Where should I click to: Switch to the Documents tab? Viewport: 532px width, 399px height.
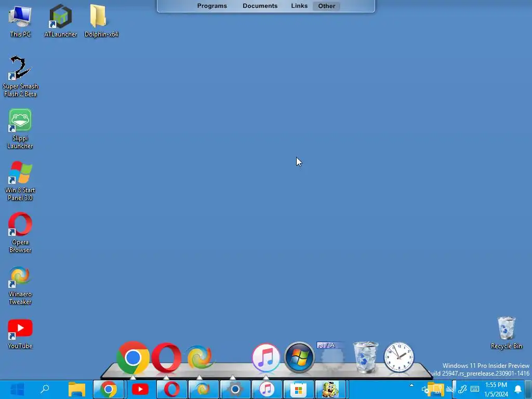coord(260,6)
